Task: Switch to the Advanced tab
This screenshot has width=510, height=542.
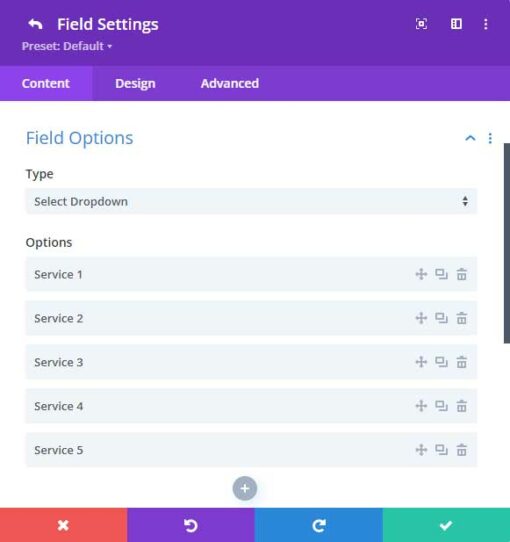Action: pyautogui.click(x=230, y=83)
